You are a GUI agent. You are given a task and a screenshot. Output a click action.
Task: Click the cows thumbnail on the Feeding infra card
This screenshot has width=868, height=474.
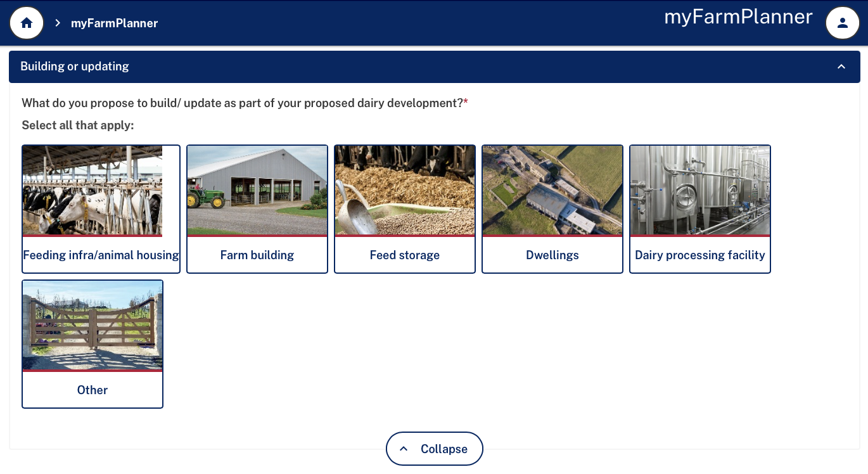tap(92, 190)
